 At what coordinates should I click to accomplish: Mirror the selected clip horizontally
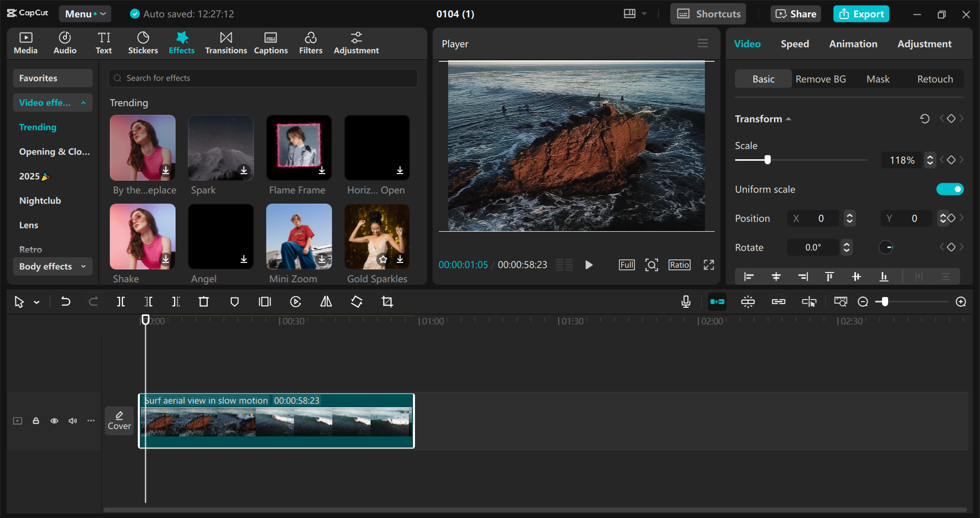326,302
